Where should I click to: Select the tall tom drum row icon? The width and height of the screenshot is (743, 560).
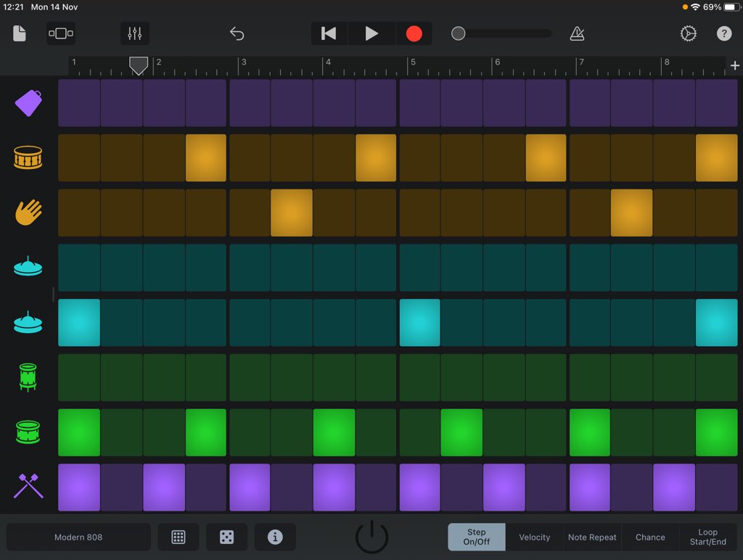[x=28, y=377]
